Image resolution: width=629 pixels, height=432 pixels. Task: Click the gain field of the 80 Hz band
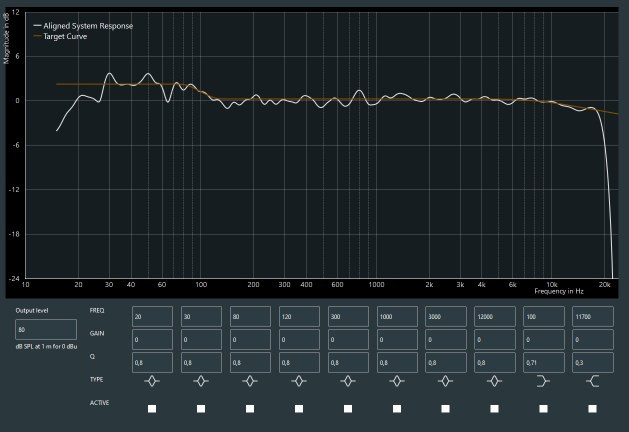(x=250, y=339)
